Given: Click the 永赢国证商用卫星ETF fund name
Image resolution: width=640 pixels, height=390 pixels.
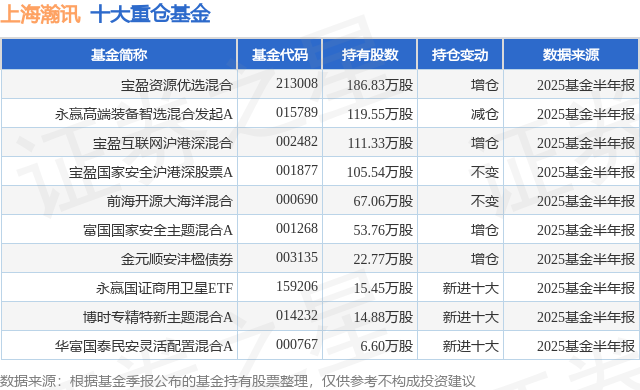Looking at the screenshot, I should 164,288.
